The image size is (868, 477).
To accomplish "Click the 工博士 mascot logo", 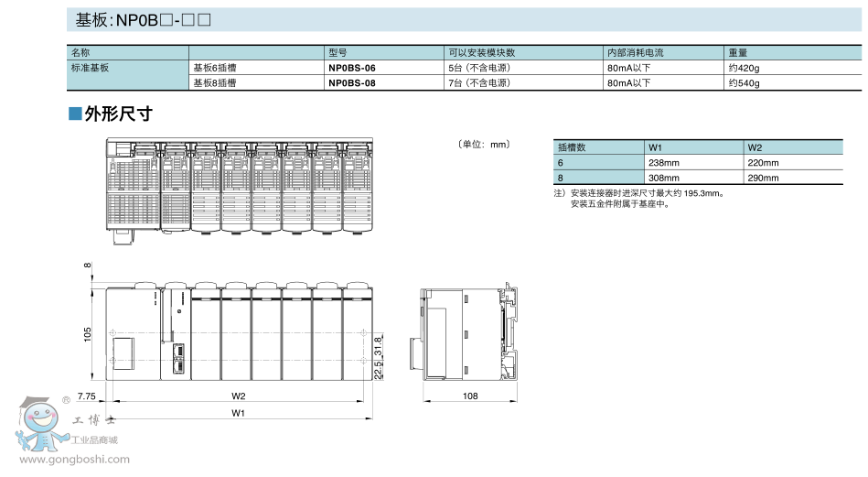I will tap(39, 424).
